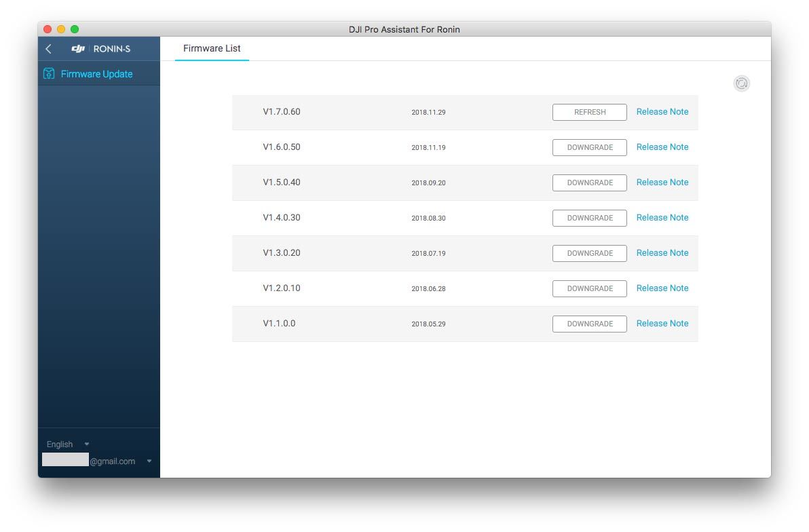Viewport: 809px width, 532px height.
Task: Click the date 2018.09.20
Action: pos(429,183)
